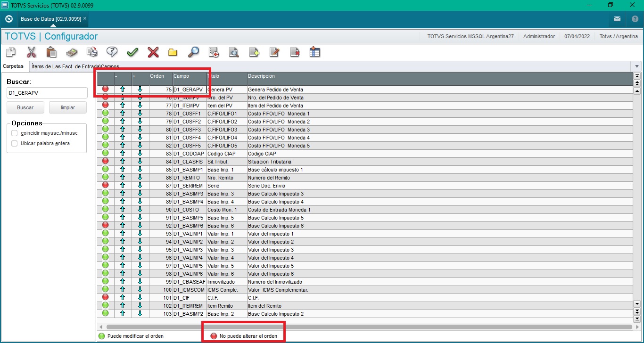The height and width of the screenshot is (343, 644).
Task: Click the delete document red-mark icon
Action: 295,52
